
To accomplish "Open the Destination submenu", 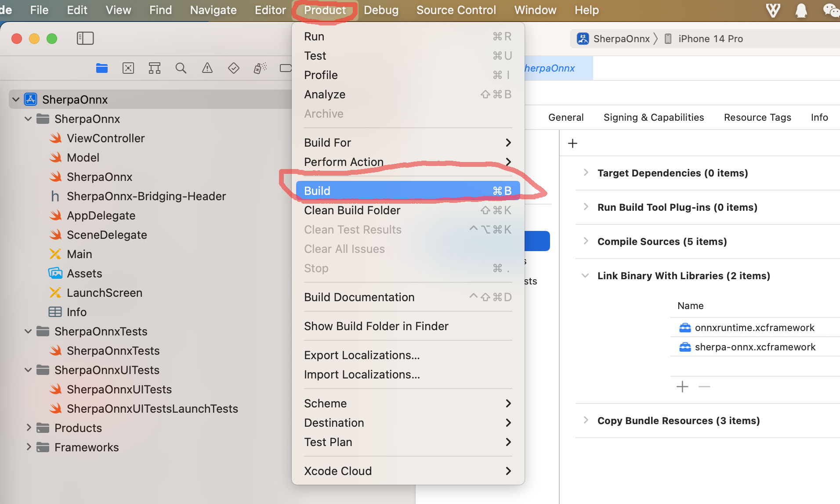I will tap(408, 423).
